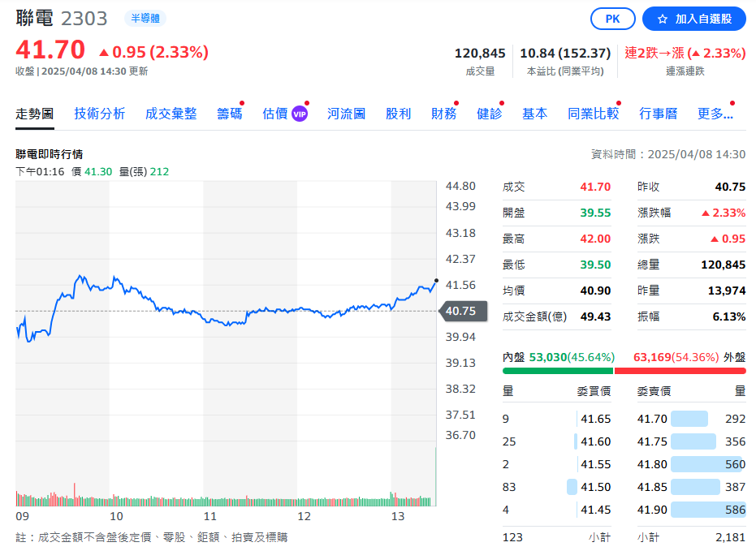756x551 pixels.
Task: Click the 最高 value 42.00
Action: 595,239
